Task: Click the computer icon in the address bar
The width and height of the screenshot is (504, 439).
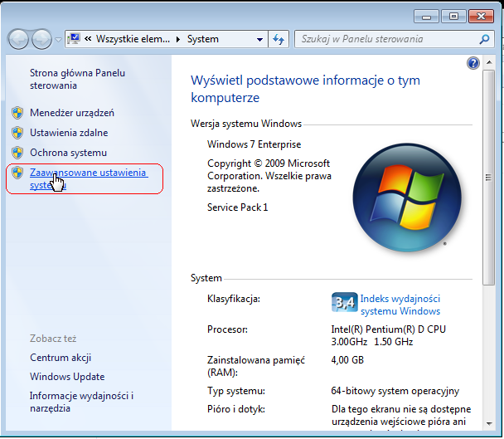Action: click(x=74, y=39)
